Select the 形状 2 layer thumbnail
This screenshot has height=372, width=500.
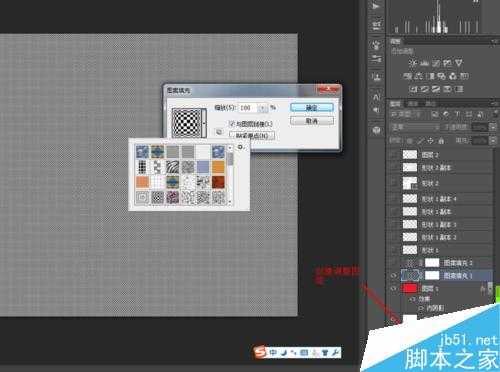410,183
